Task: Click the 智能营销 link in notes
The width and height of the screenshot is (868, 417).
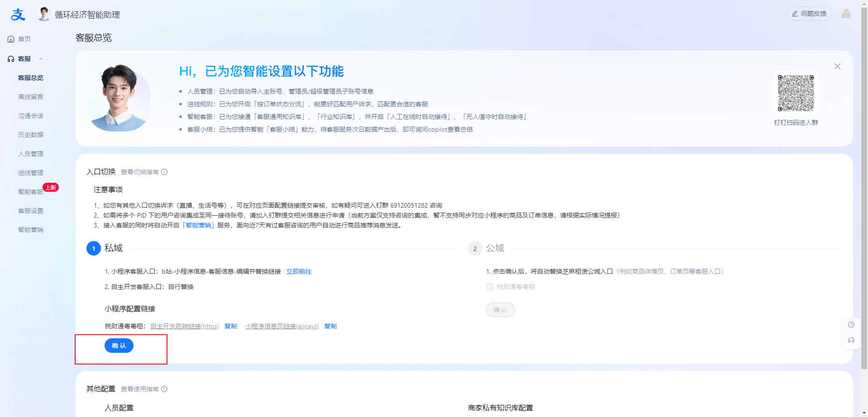Action: pyautogui.click(x=199, y=225)
